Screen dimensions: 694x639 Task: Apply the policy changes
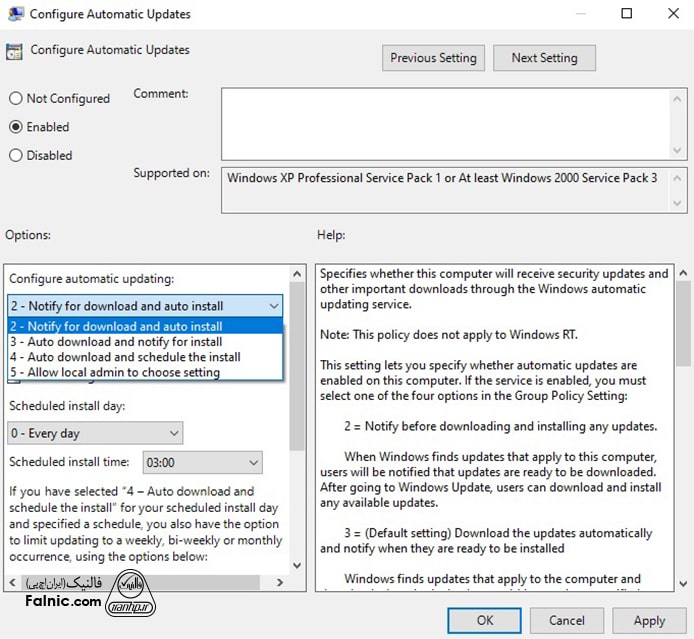point(649,621)
